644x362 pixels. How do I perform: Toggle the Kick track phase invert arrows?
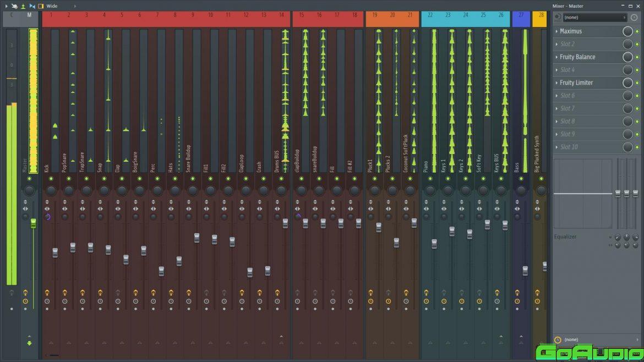(47, 202)
